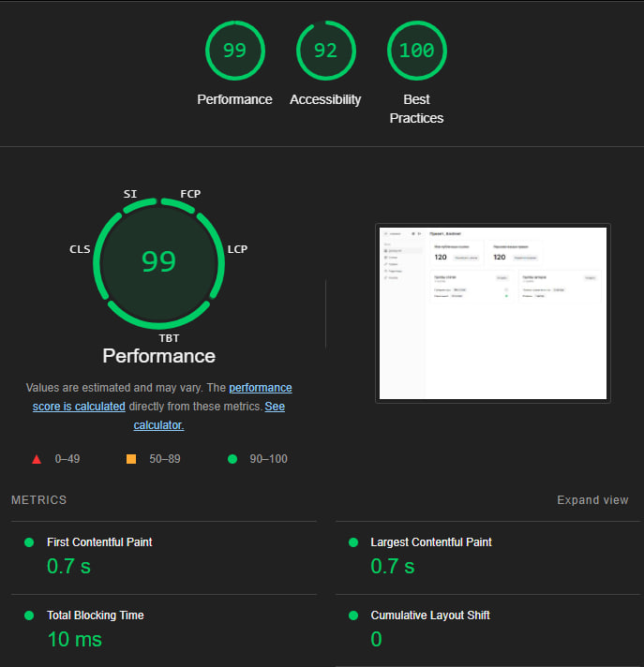Click the Accessibility score gauge showing 92

[x=325, y=51]
